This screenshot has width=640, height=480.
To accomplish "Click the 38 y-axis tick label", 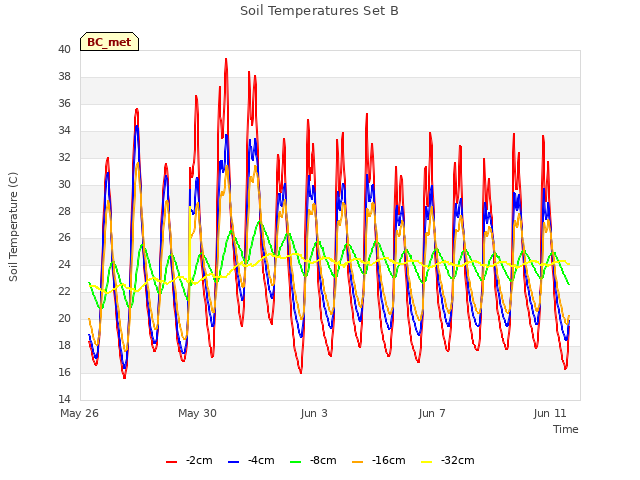I will click(64, 76).
